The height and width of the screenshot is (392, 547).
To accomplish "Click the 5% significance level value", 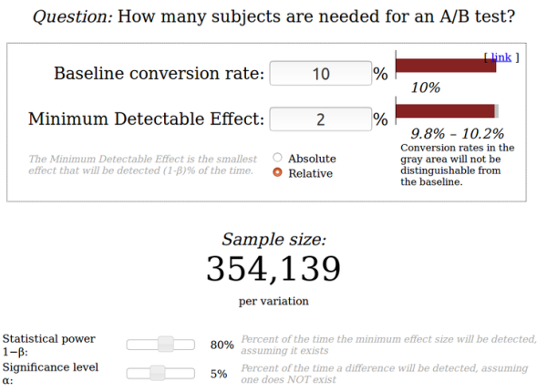I will [219, 373].
